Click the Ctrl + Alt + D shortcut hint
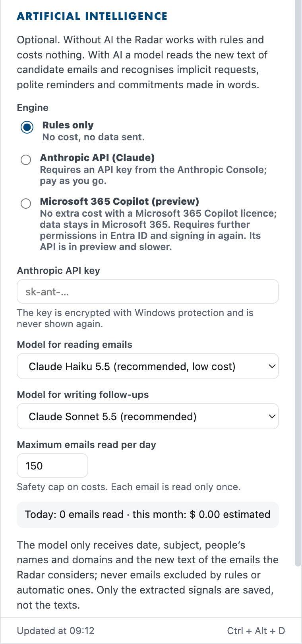Viewport: 302px width, 644px height. pyautogui.click(x=256, y=631)
